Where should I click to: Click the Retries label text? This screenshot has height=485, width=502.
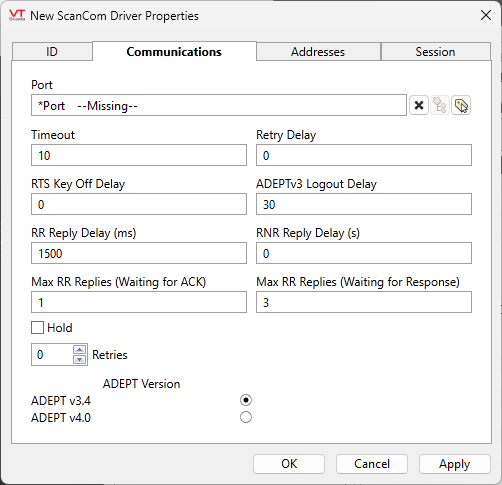click(110, 355)
